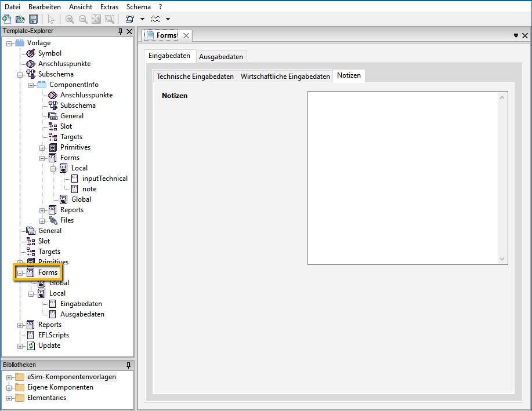This screenshot has width=532, height=411.
Task: Click the Eigene Komponenten folder icon
Action: [20, 387]
